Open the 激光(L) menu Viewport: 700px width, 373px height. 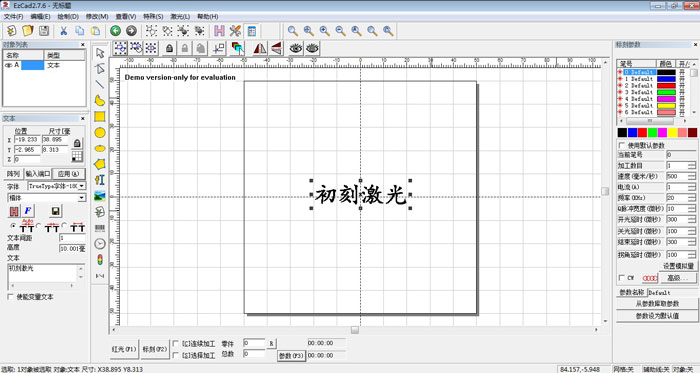click(180, 17)
